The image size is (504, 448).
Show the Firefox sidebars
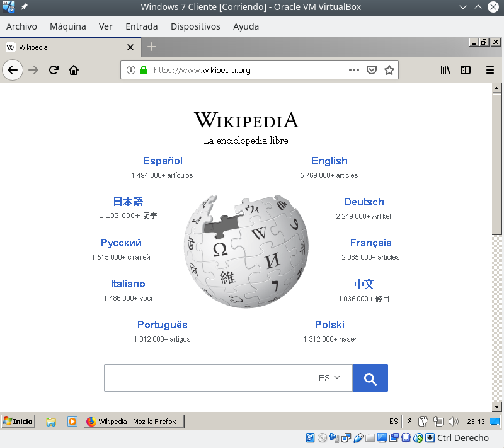click(x=466, y=70)
